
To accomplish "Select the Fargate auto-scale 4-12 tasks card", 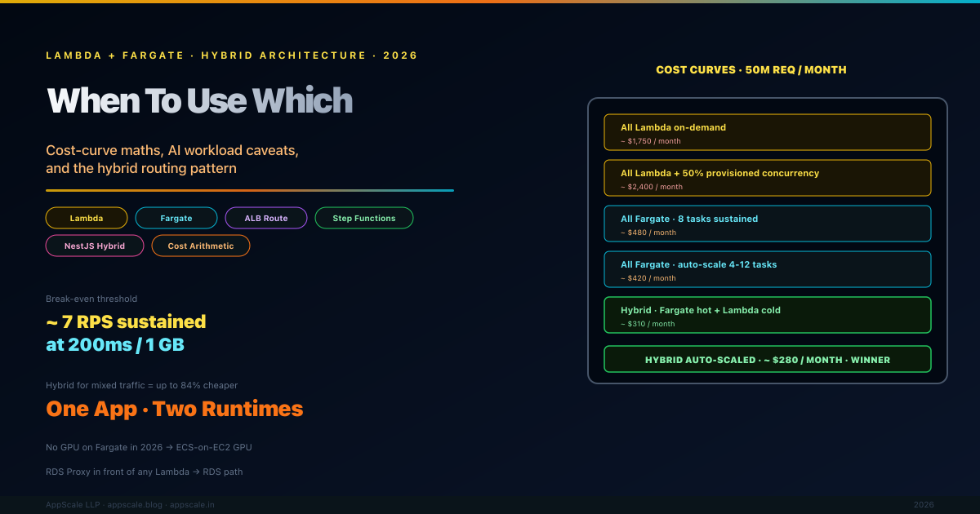I will click(767, 269).
